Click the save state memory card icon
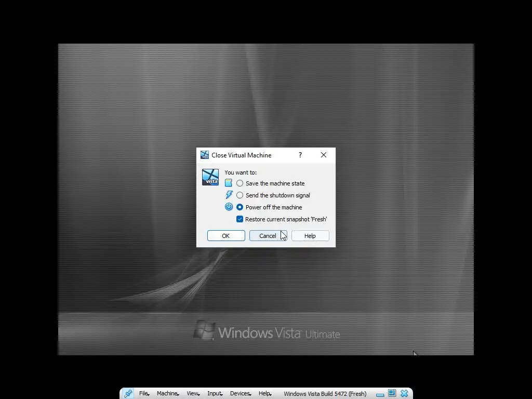The height and width of the screenshot is (399, 532). coord(229,183)
